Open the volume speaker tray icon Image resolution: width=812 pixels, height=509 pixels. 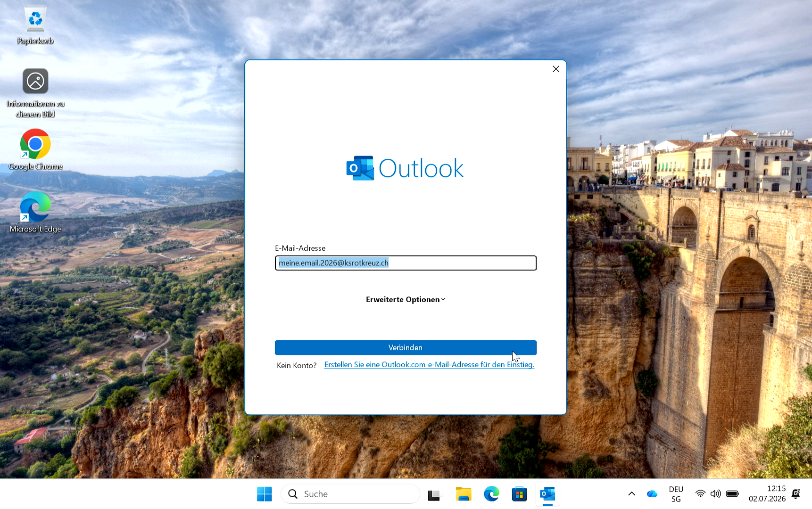tap(716, 494)
